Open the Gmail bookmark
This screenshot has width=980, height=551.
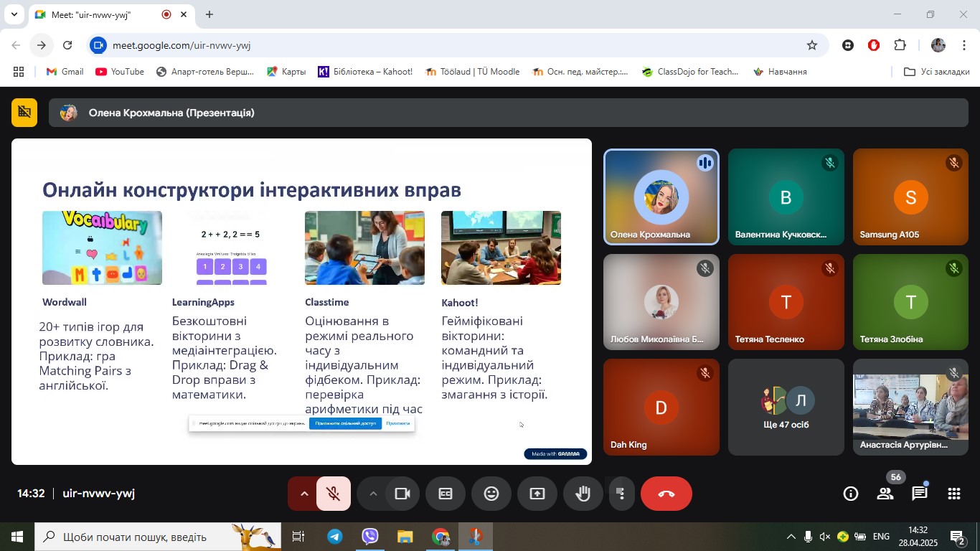pyautogui.click(x=65, y=72)
